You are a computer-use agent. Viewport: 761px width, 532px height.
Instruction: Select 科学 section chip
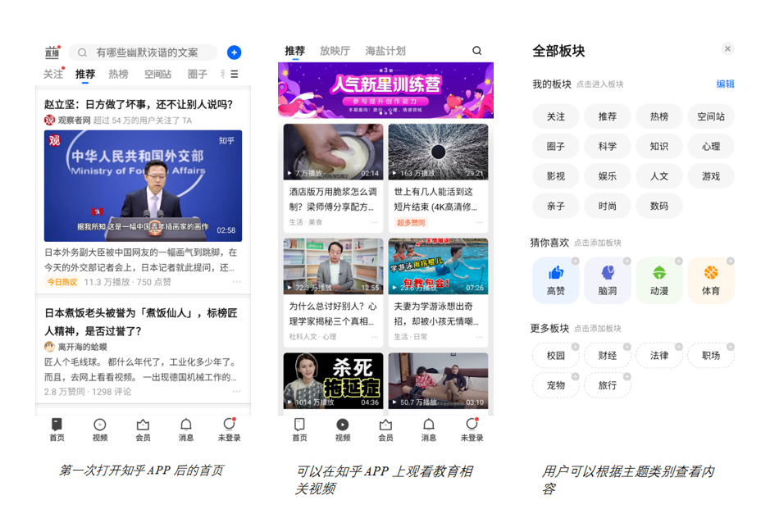[x=608, y=147]
